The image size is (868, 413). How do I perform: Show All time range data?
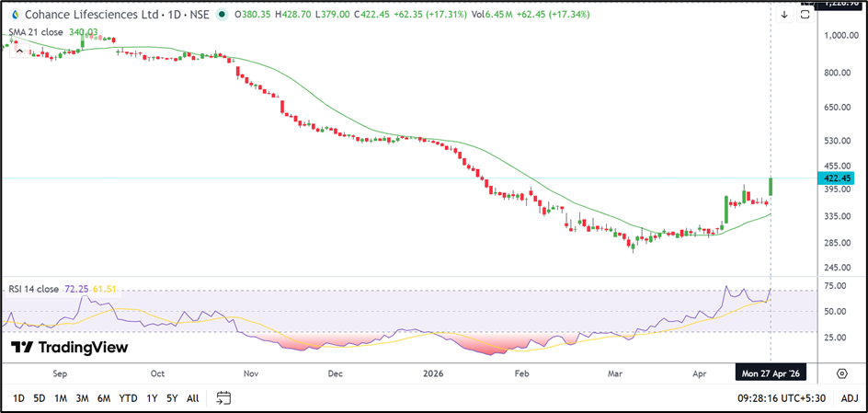[x=192, y=398]
